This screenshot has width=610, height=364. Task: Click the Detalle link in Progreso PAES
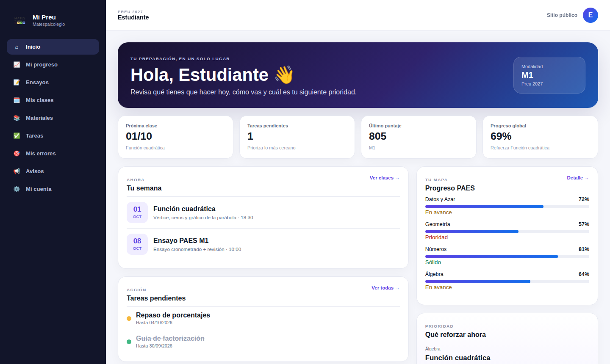[578, 178]
